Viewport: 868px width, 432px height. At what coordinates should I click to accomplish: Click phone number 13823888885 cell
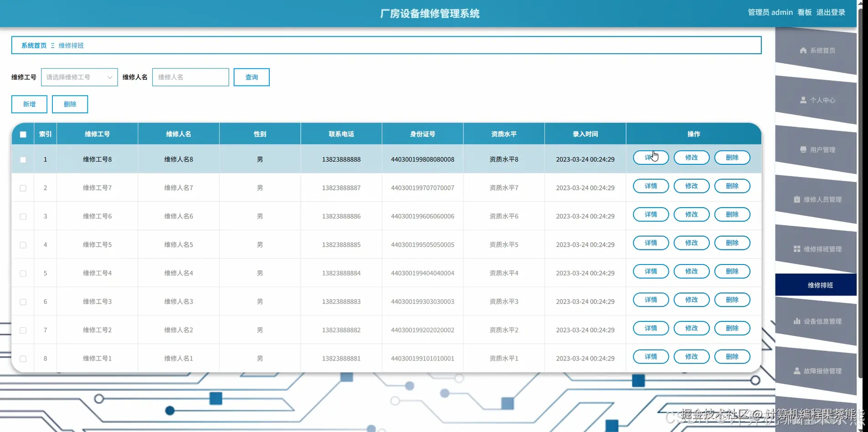coord(341,244)
